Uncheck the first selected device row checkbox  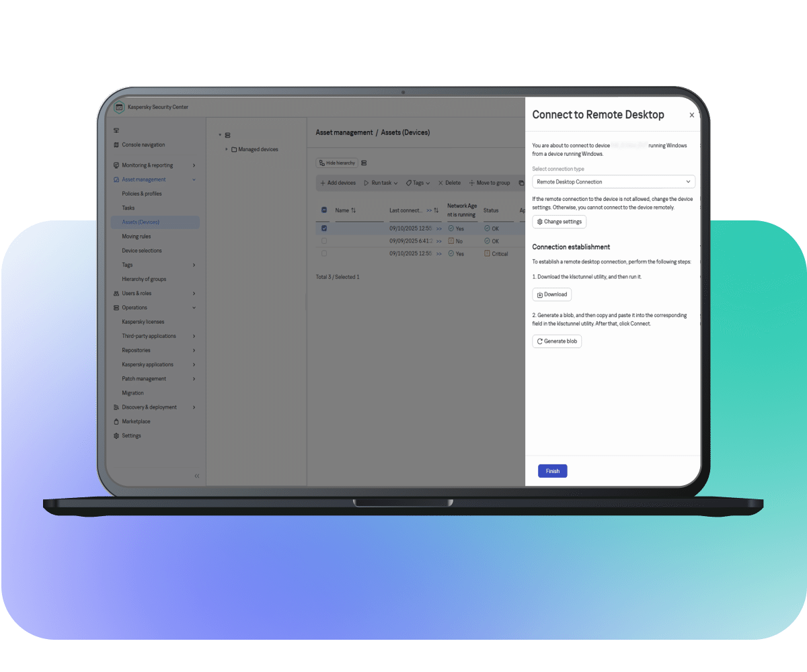[324, 228]
